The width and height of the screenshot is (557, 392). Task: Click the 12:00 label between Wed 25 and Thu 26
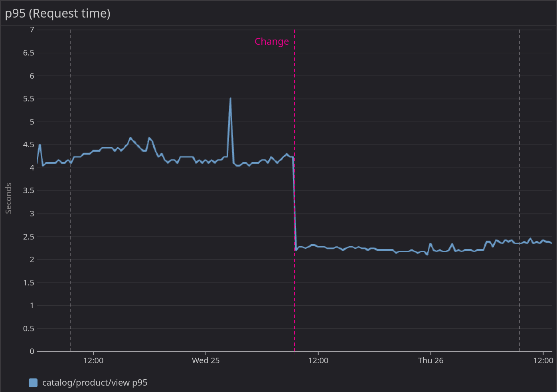pos(318,360)
